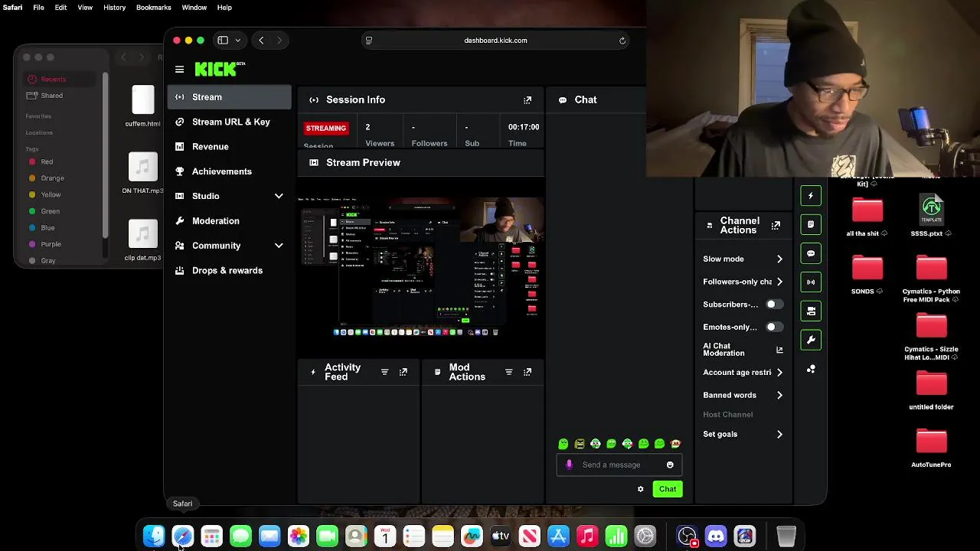Expand the Community sidebar section
980x551 pixels.
[279, 246]
